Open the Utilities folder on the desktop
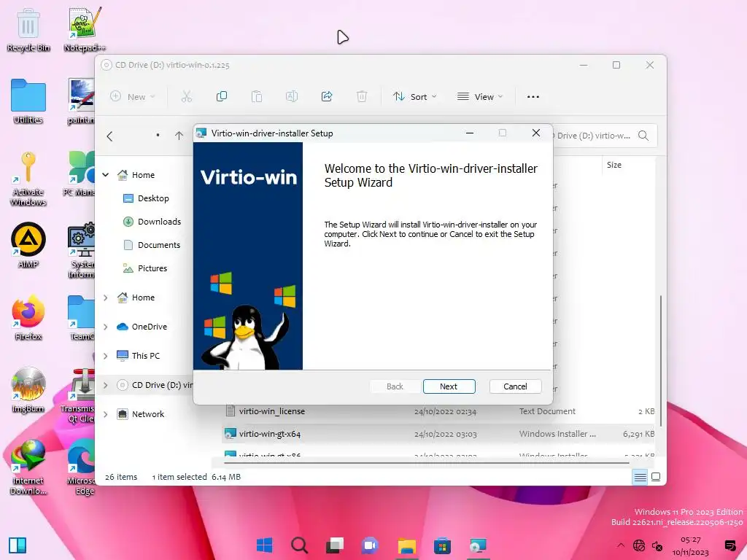Screen dimensions: 747x560 click(x=28, y=101)
